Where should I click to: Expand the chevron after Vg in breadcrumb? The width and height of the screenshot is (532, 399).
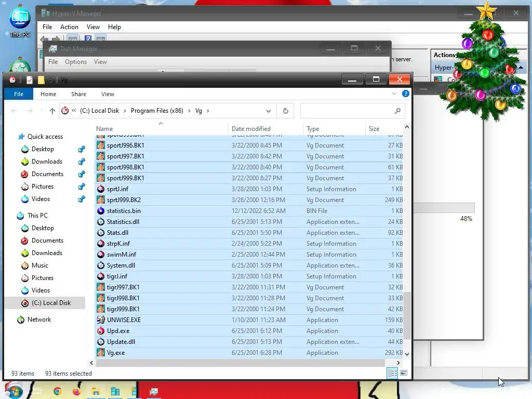[208, 111]
